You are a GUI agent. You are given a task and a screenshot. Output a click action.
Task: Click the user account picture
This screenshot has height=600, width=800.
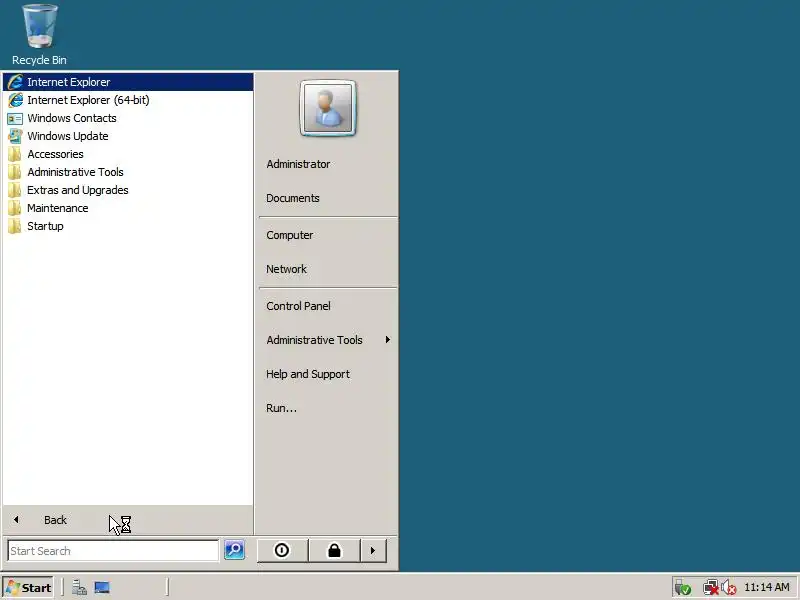[x=328, y=108]
